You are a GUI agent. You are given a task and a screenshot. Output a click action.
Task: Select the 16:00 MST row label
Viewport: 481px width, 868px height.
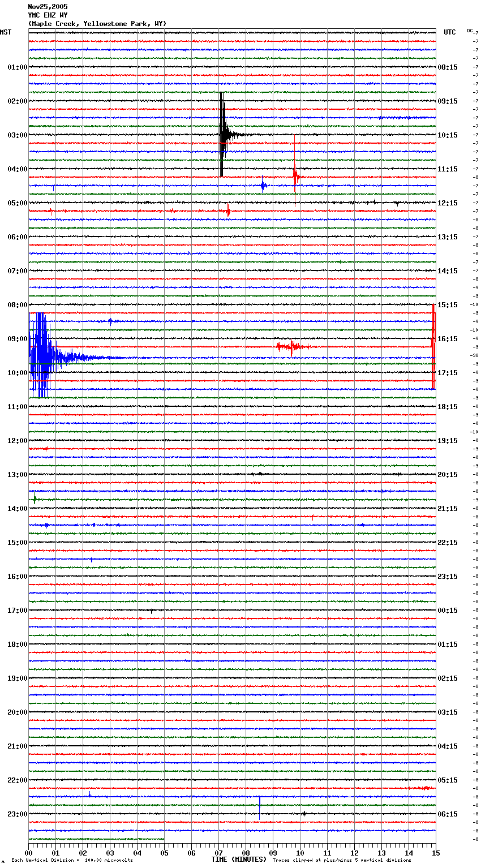click(x=18, y=577)
